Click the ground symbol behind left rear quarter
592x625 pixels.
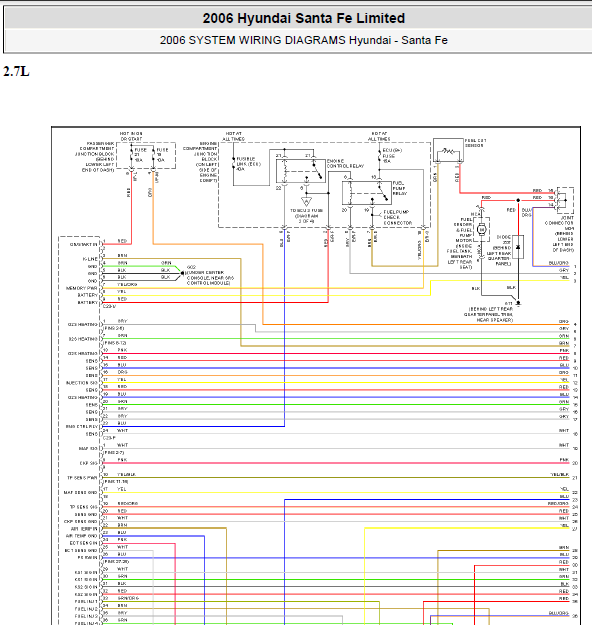coord(518,304)
